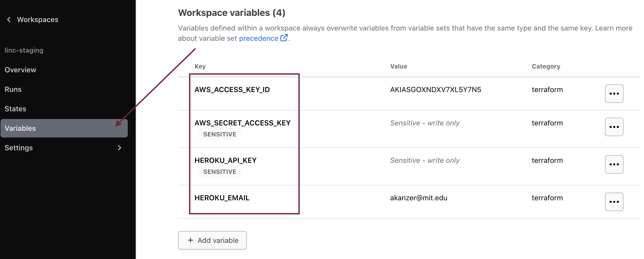Viewport: 644px width, 259px height.
Task: Open actions menu for AWS_ACCESS_KEY_ID row
Action: pyautogui.click(x=614, y=94)
